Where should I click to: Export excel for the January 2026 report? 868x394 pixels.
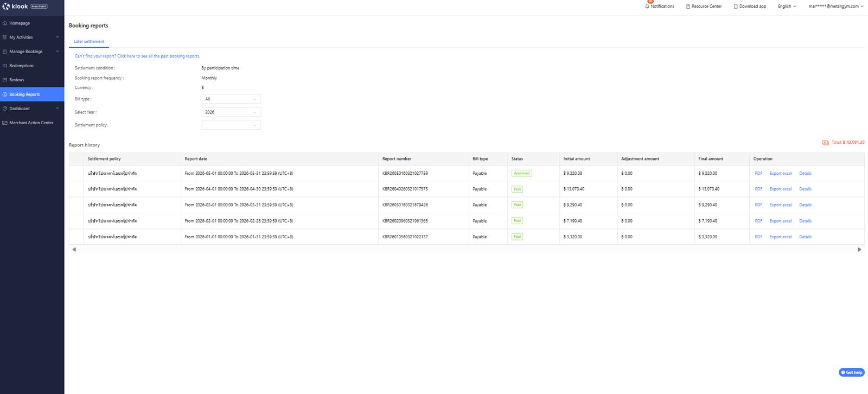781,237
